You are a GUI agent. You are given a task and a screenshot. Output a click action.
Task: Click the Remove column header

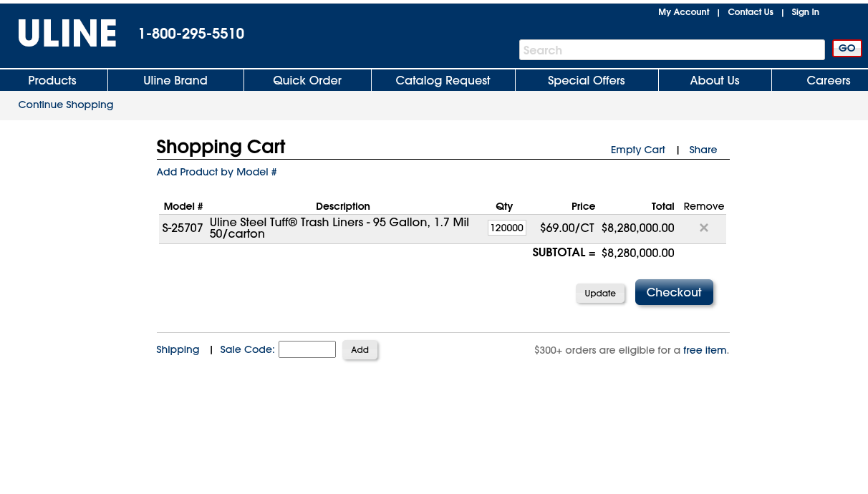(x=704, y=206)
